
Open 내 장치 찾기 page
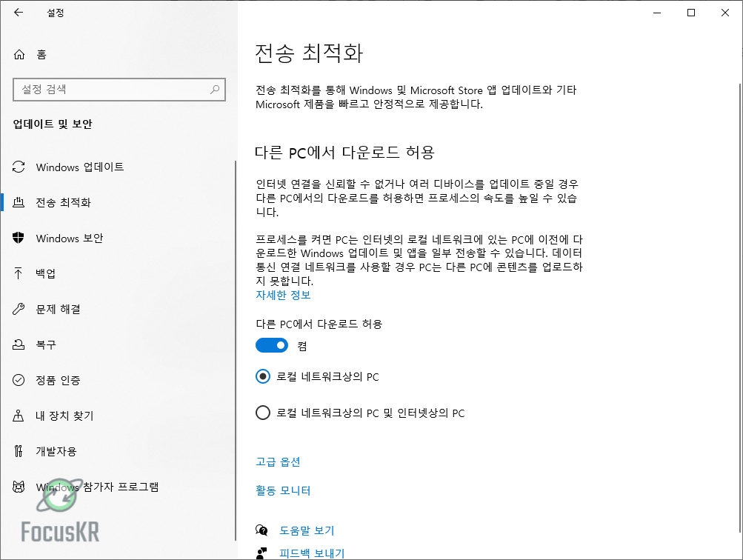tap(65, 416)
